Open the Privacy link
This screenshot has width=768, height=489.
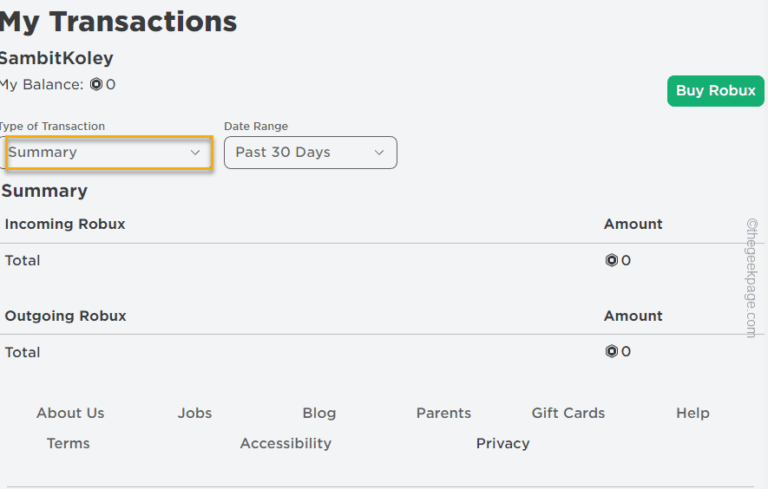click(503, 443)
